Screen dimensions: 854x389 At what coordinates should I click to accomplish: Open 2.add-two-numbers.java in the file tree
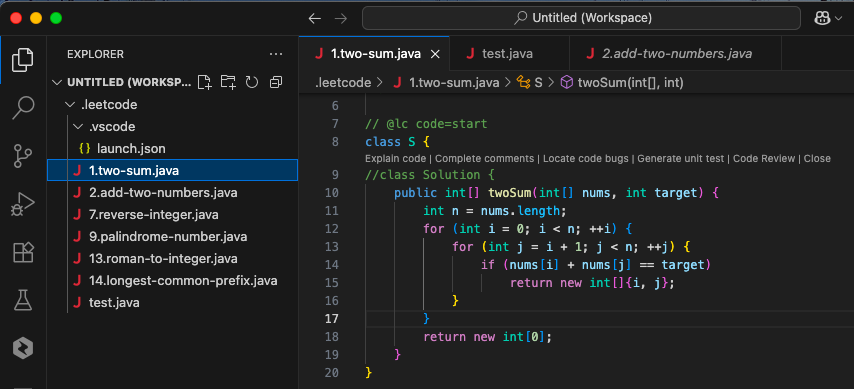point(173,193)
